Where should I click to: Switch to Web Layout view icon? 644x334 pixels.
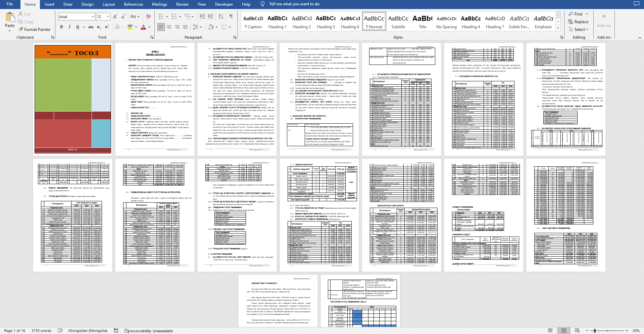577,331
